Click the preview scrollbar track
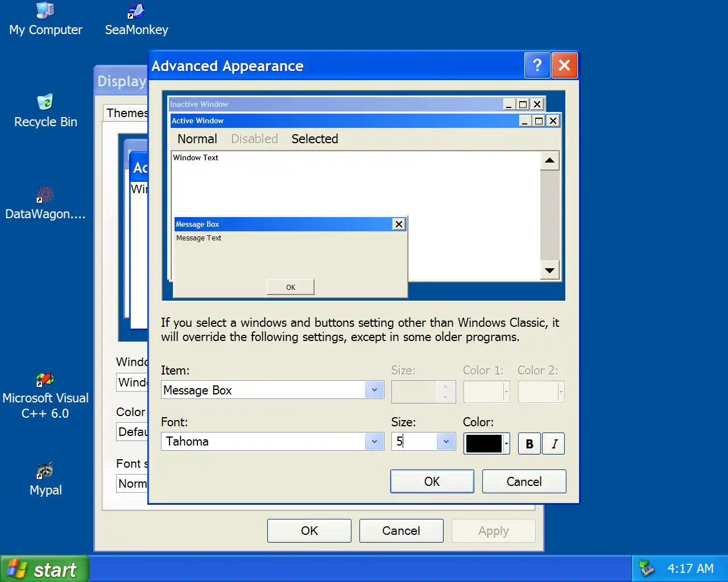728x582 pixels. click(x=549, y=215)
